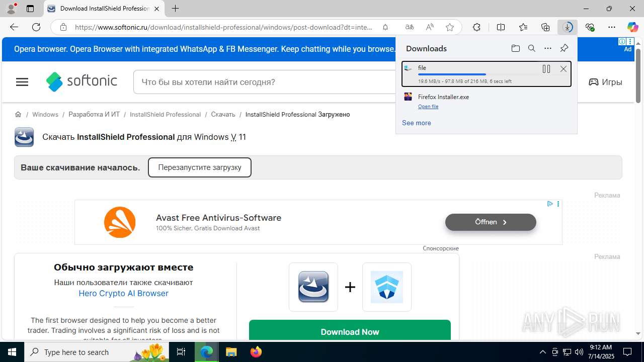The image size is (644, 362).
Task: Open volume control in tray
Action: (579, 352)
